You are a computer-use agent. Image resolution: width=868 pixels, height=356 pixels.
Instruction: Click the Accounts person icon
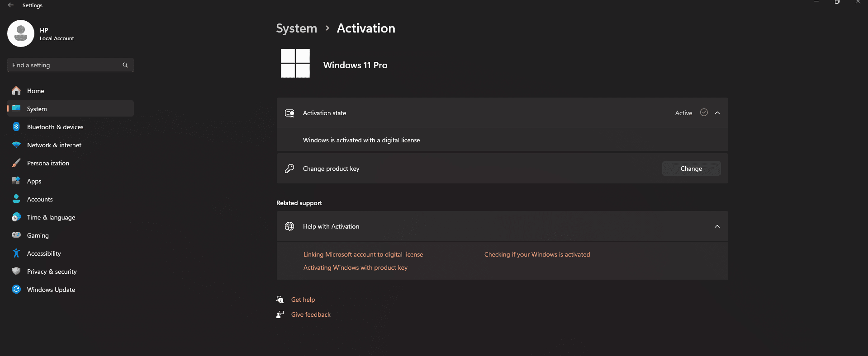tap(16, 199)
